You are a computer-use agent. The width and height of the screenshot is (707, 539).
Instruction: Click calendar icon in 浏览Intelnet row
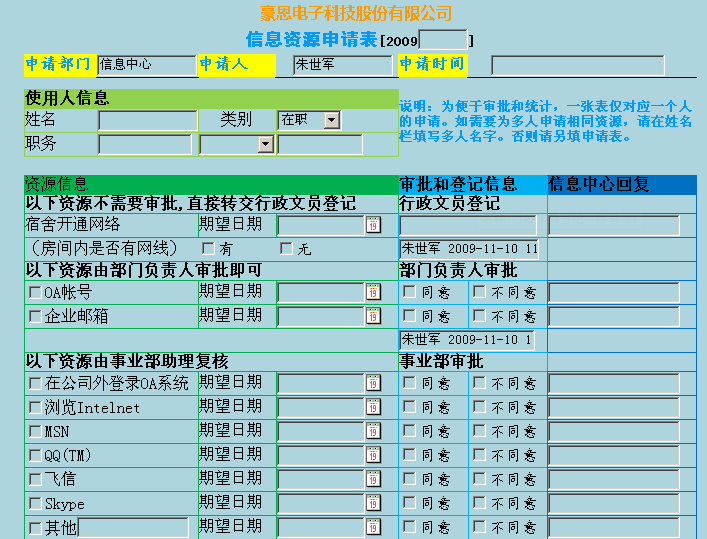373,407
